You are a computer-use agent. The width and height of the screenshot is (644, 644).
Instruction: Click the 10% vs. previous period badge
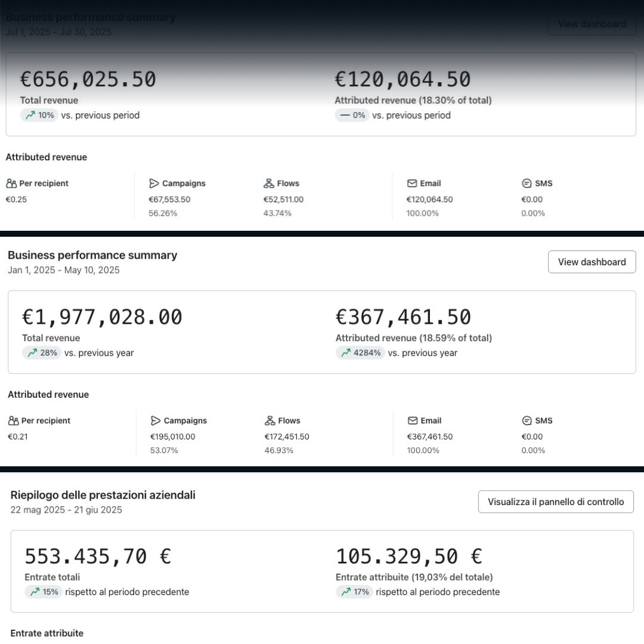tap(39, 115)
